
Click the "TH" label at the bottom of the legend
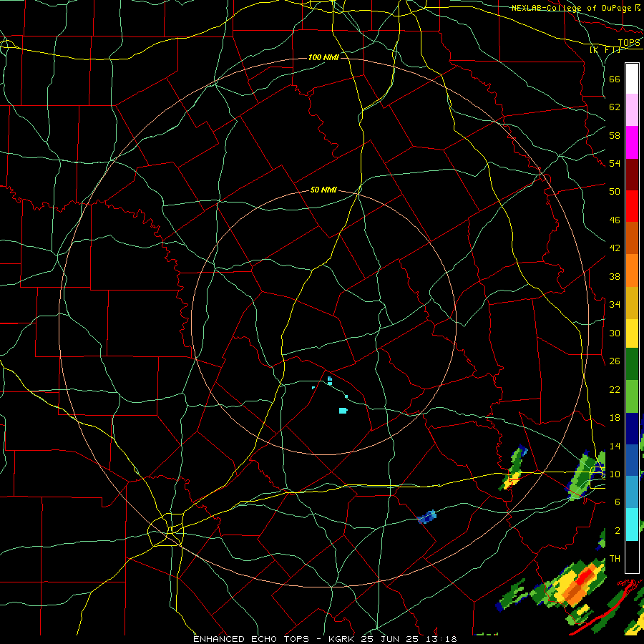[x=615, y=559]
